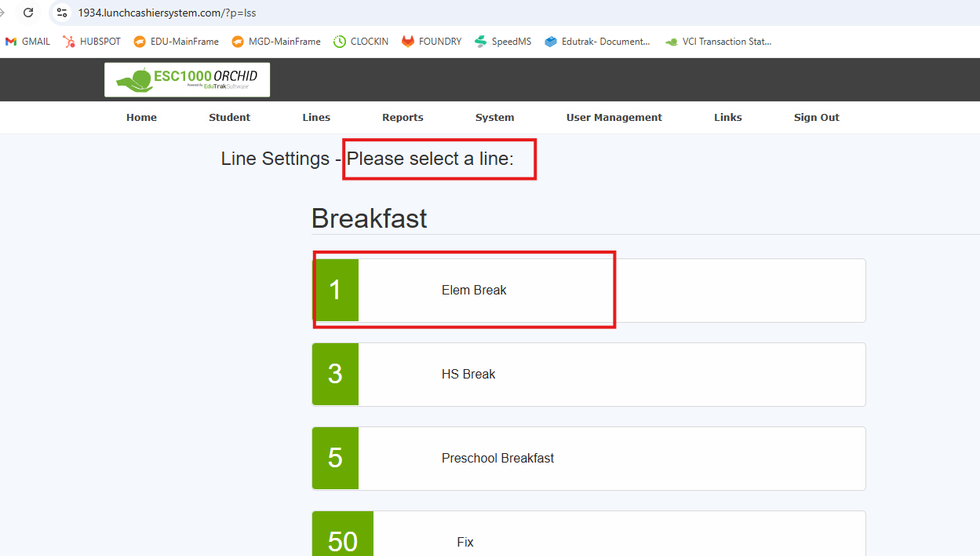
Task: Open the Edutrak Documents bookmark
Action: pos(597,42)
